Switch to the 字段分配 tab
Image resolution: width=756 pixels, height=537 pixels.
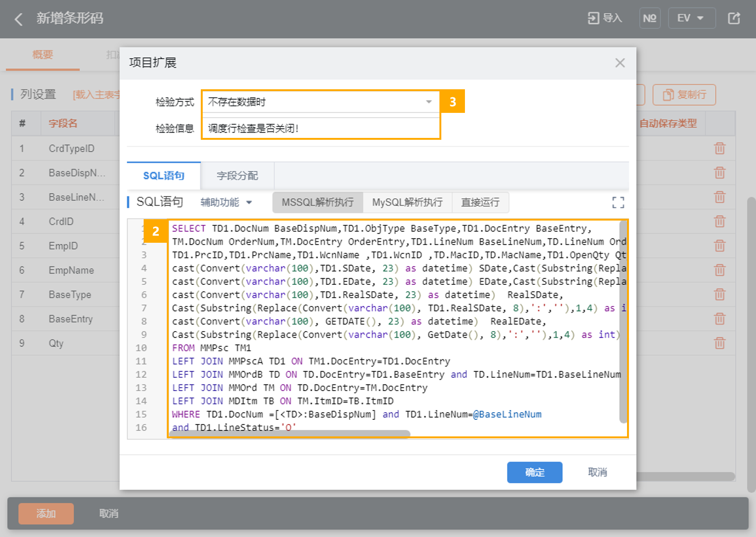click(237, 176)
